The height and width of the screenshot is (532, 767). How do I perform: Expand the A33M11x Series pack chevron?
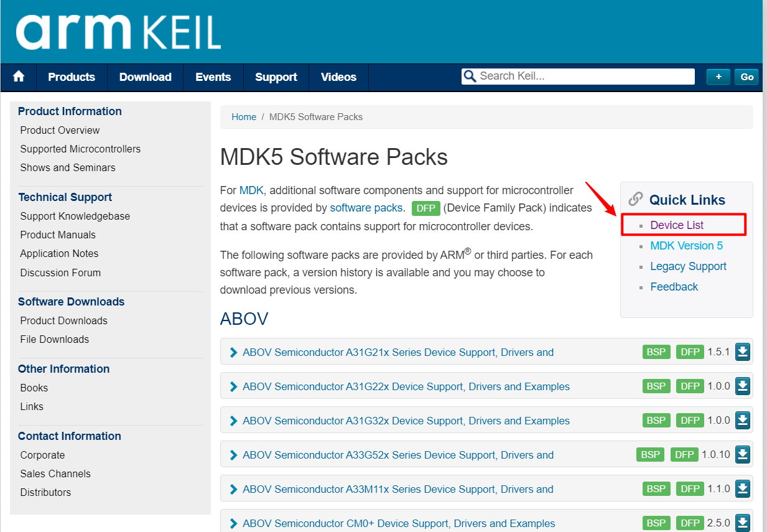tap(234, 489)
